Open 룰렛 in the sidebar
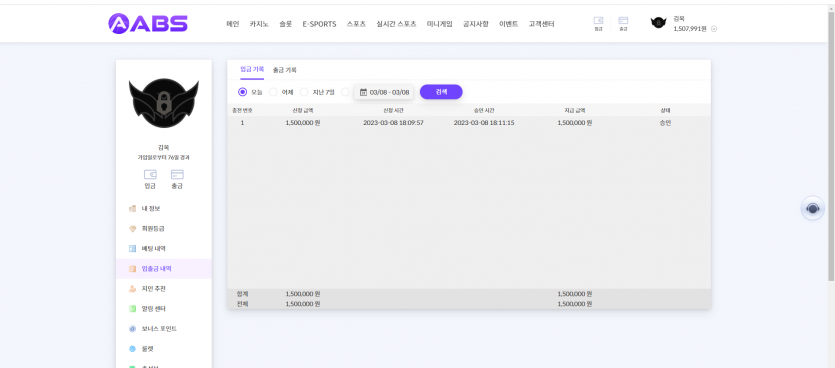The height and width of the screenshot is (368, 835). (163, 349)
